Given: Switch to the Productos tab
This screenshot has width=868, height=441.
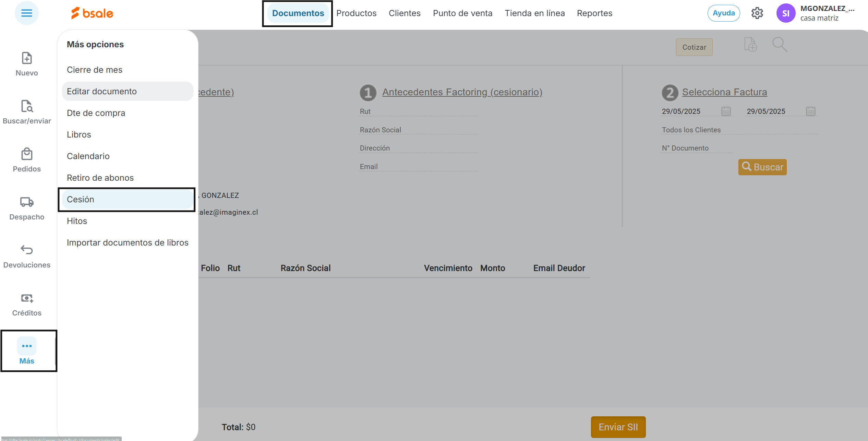Looking at the screenshot, I should tap(356, 13).
